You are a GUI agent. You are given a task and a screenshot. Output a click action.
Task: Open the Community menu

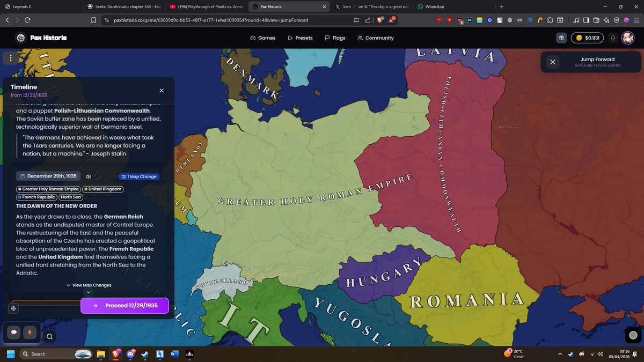click(x=376, y=38)
